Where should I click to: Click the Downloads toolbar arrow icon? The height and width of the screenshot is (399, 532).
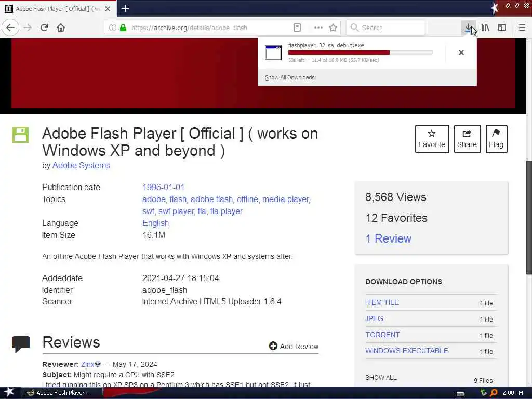click(468, 28)
